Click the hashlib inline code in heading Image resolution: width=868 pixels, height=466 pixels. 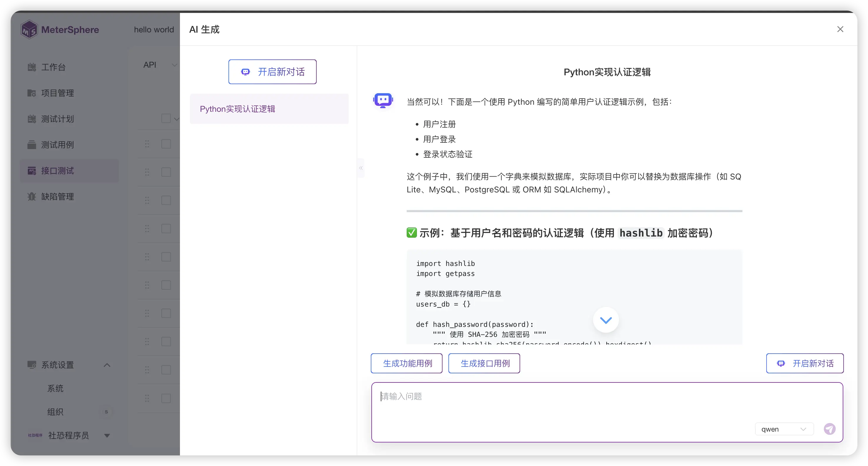click(x=641, y=233)
